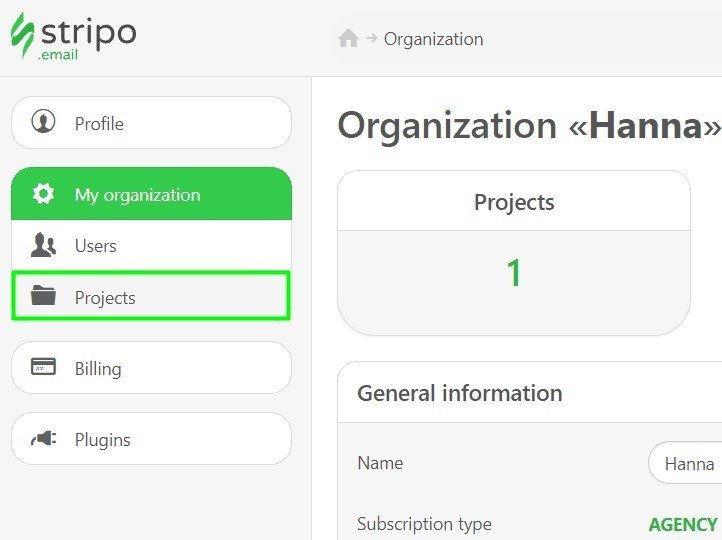Click the Profile person icon
Screen dimensions: 722x540
(43, 122)
